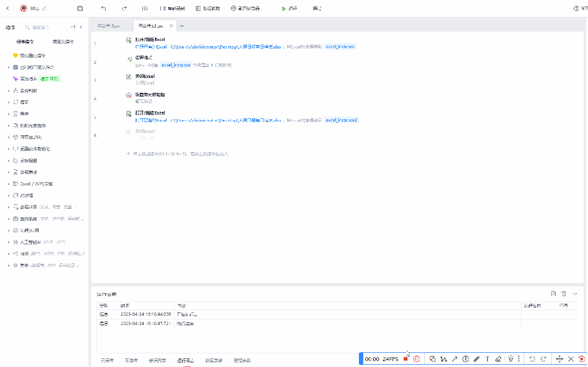Click the save icon in top toolbar
Image resolution: width=588 pixels, height=367 pixels.
coord(80,9)
